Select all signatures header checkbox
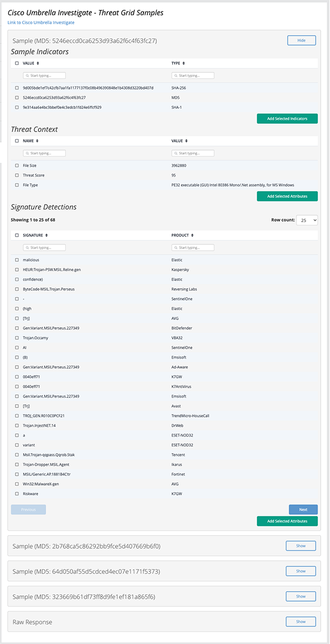330x644 pixels. 17,235
